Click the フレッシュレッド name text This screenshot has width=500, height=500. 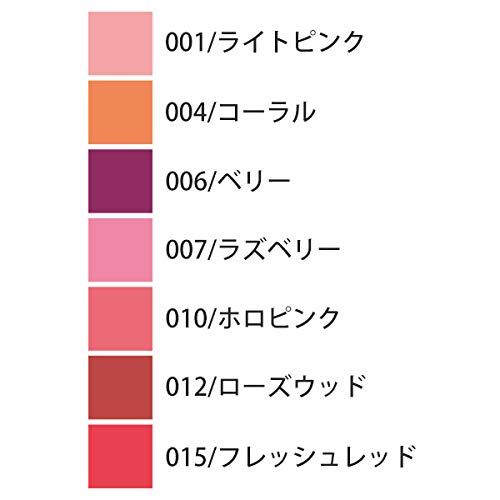pyautogui.click(x=317, y=456)
